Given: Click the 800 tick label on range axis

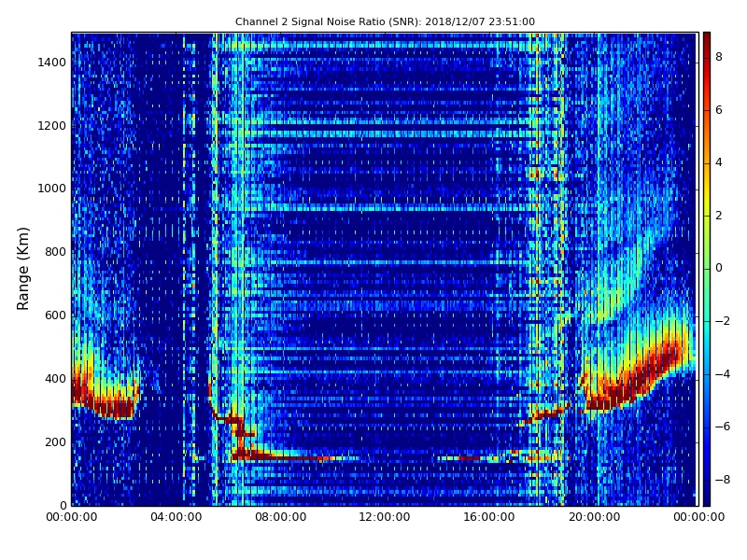Looking at the screenshot, I should 55,252.
